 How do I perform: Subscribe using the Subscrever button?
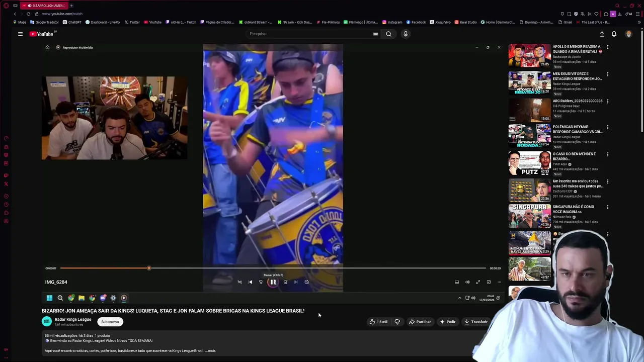click(110, 322)
